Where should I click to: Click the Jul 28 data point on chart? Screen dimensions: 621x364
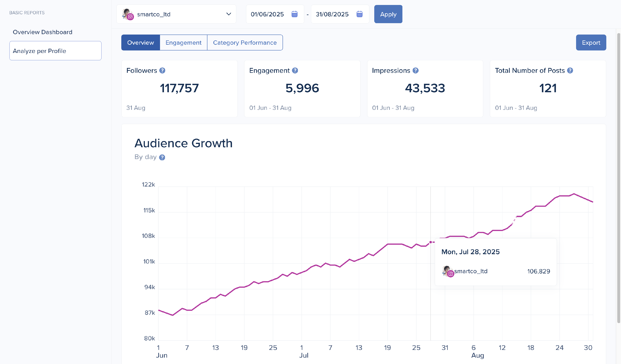click(431, 242)
